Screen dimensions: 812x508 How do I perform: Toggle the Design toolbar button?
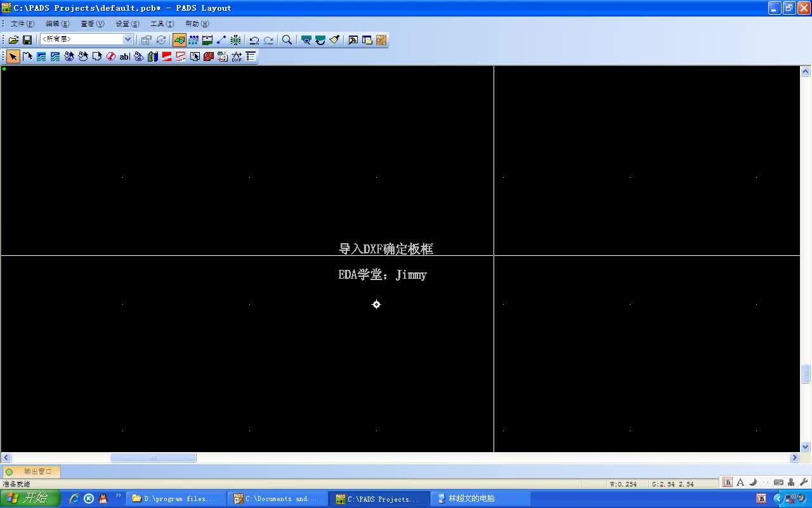(193, 40)
